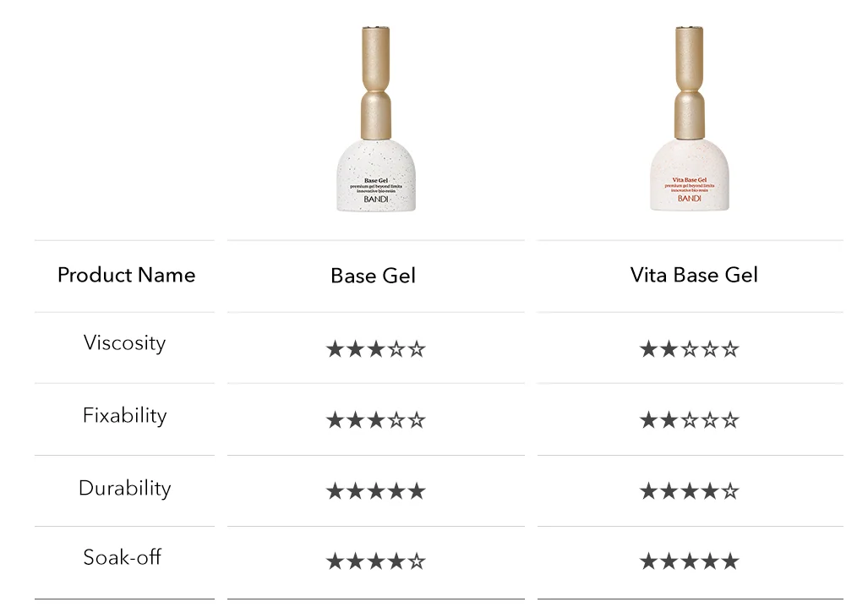
Task: Select the Fixability row label
Action: pos(124,415)
